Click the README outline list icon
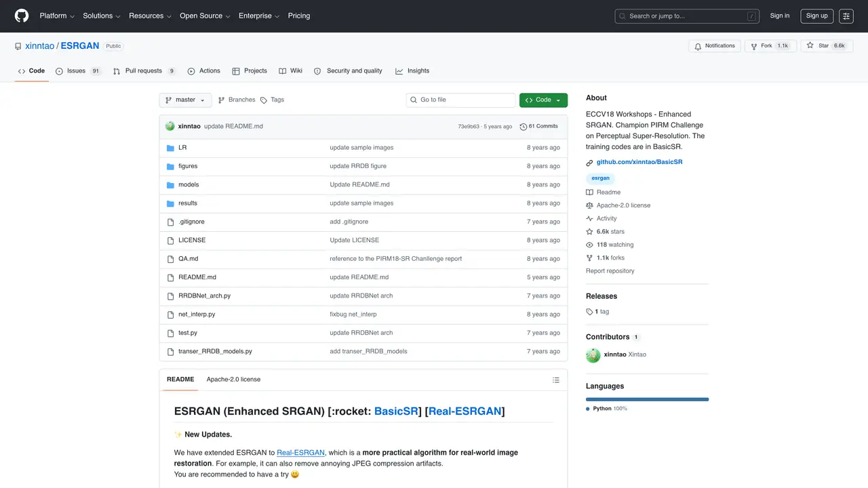868x488 pixels. click(556, 380)
